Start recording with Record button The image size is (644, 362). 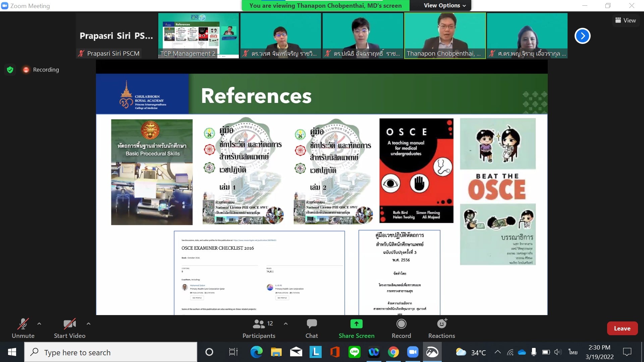pos(401,328)
